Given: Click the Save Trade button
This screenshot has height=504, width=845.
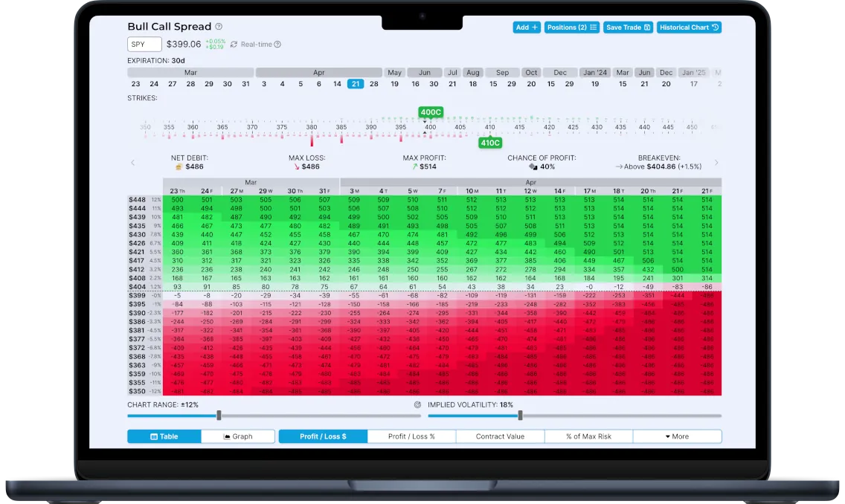Looking at the screenshot, I should [x=627, y=27].
